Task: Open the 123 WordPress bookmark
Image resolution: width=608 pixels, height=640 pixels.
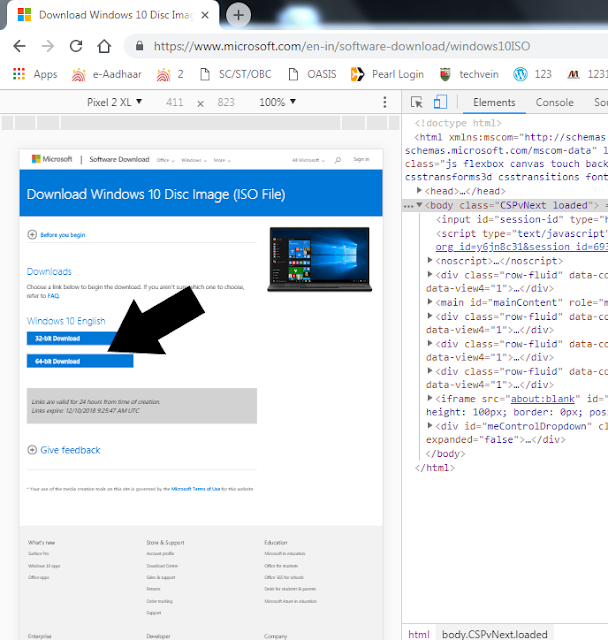Action: [533, 74]
